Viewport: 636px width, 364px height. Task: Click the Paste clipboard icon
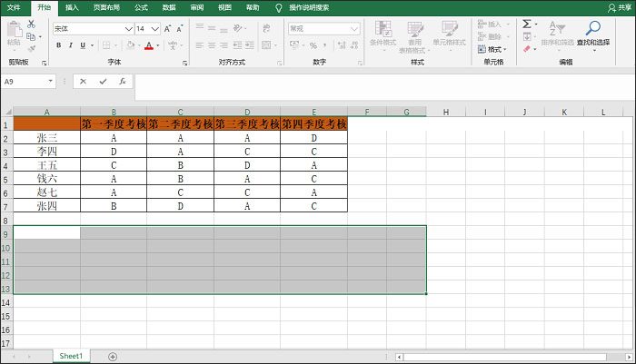tap(15, 30)
